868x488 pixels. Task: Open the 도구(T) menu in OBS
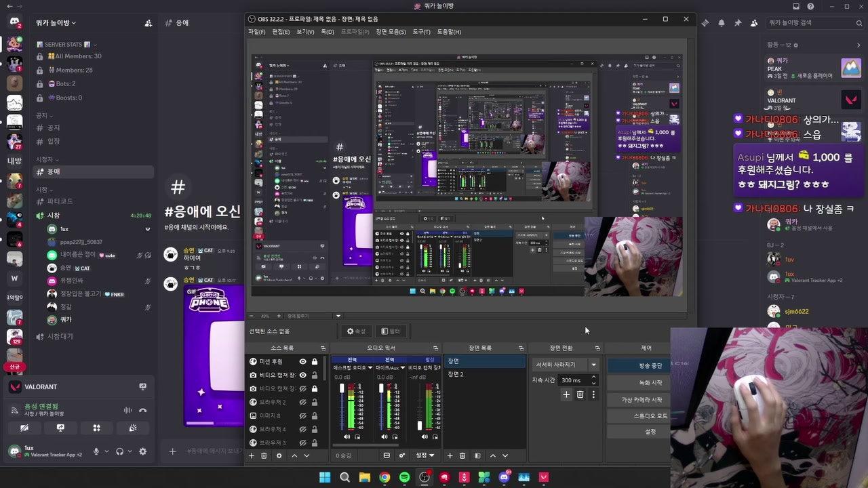point(421,32)
